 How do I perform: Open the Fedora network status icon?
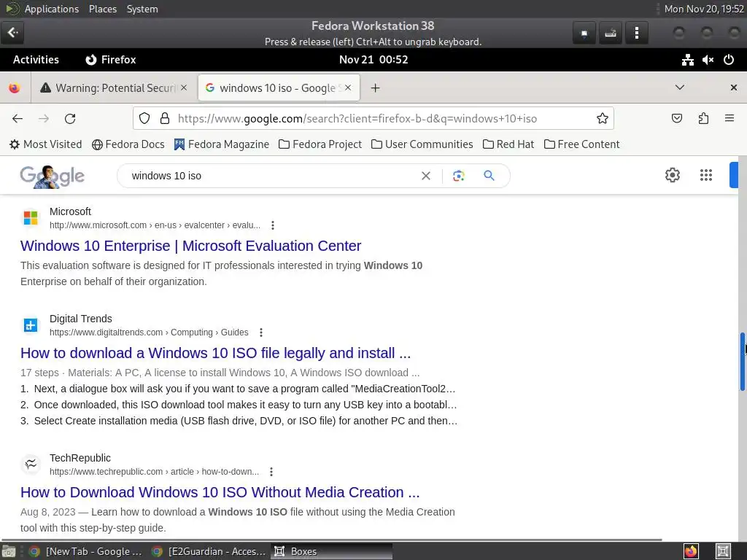tap(687, 60)
